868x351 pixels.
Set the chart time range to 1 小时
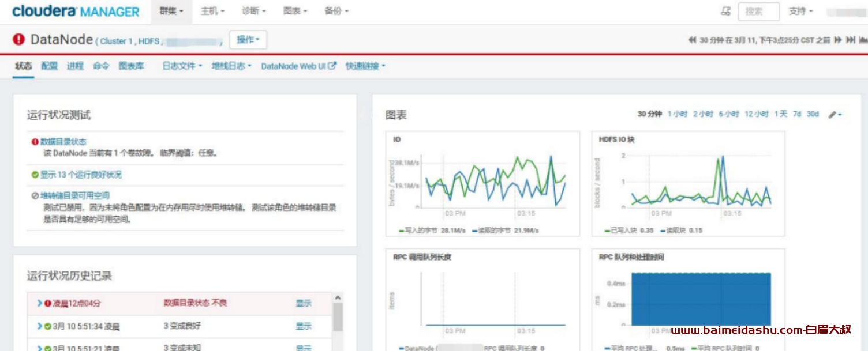point(678,114)
